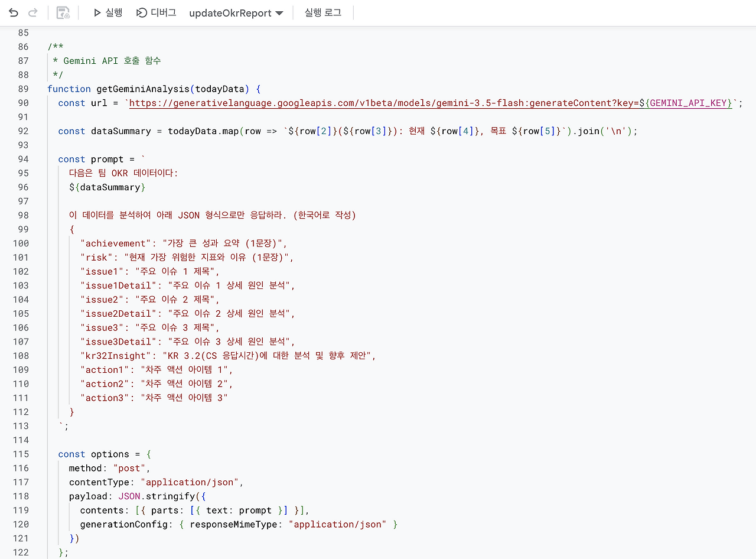Click the GEMINI_API_KEY variable in URL
Viewport: 756px width, 559px height.
pyautogui.click(x=688, y=103)
